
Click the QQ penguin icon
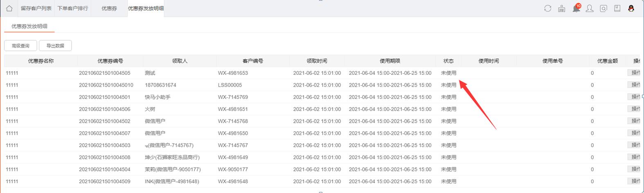click(631, 8)
